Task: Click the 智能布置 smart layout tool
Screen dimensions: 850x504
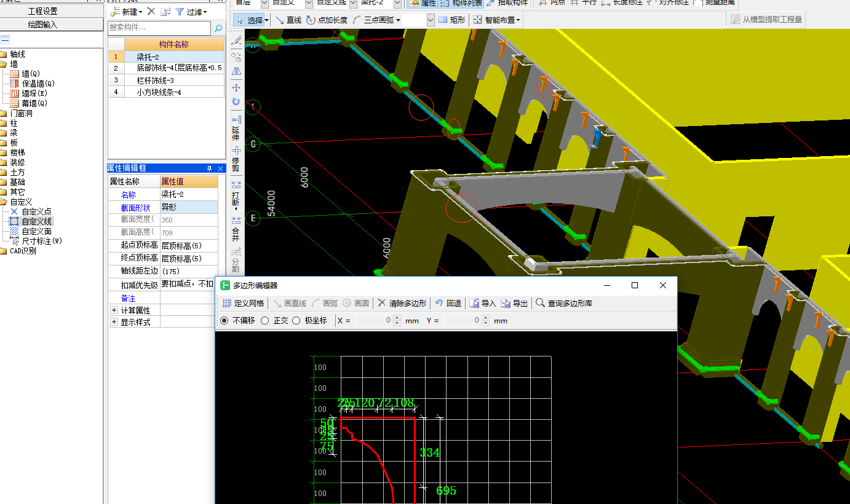Action: click(x=496, y=20)
